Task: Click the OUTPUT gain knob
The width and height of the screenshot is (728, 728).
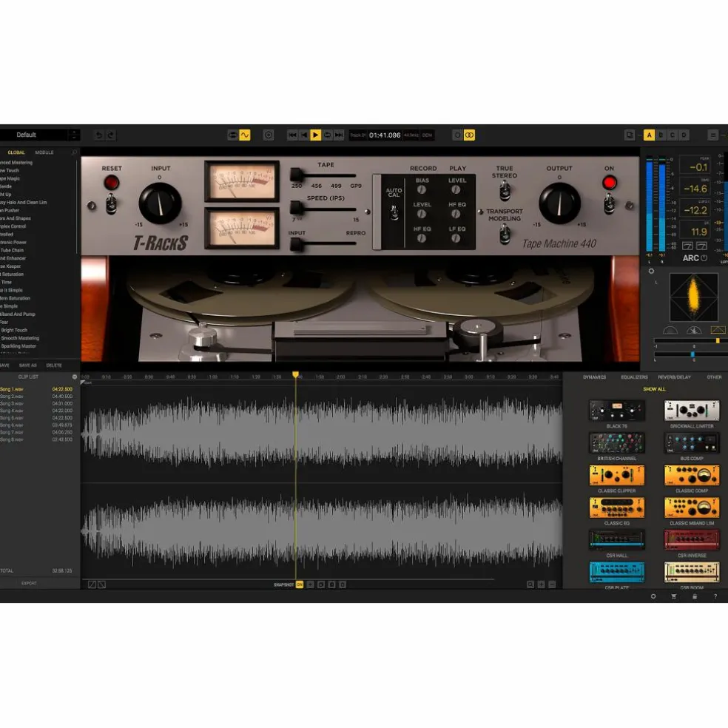Action: (559, 203)
